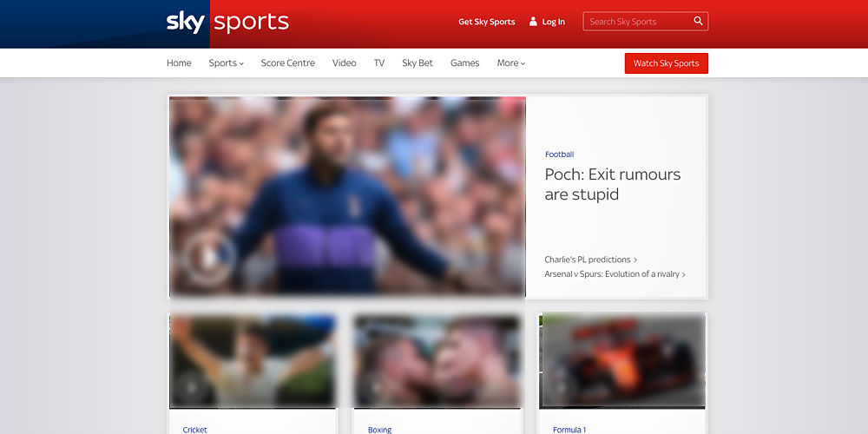Expand the More dropdown menu
868x434 pixels.
click(511, 63)
